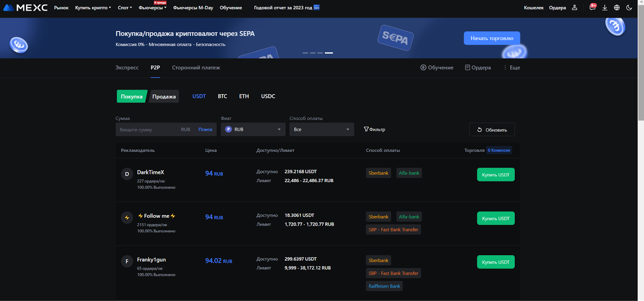
Task: Switch to the Продажа mode
Action: pos(164,96)
